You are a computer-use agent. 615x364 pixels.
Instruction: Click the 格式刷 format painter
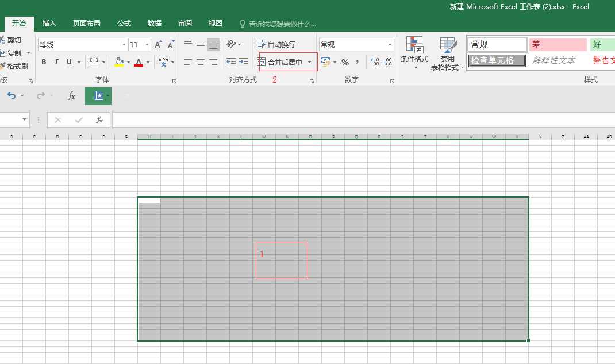(14, 66)
